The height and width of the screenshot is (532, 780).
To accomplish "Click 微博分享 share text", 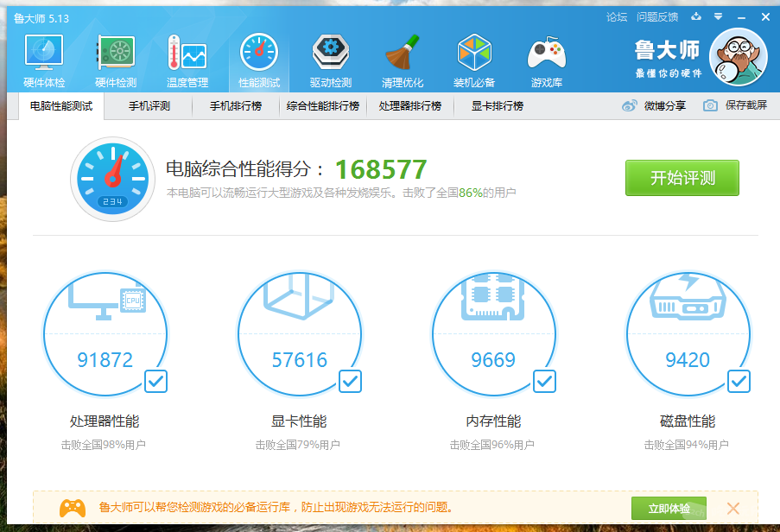I will (664, 106).
